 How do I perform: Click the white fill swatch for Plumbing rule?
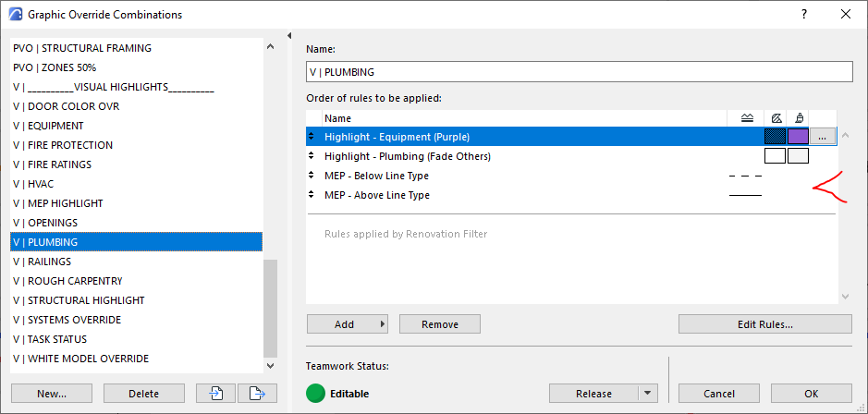775,156
